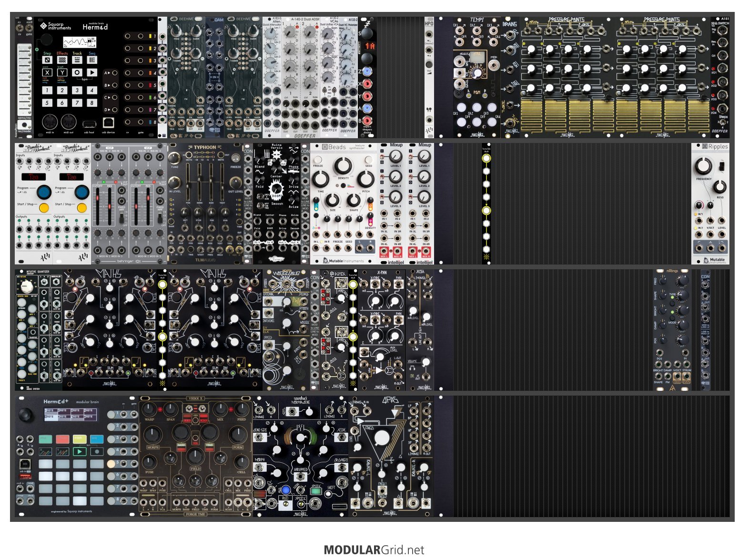
Task: Tap the record dot pad on Hermod+
Action: coord(97,451)
